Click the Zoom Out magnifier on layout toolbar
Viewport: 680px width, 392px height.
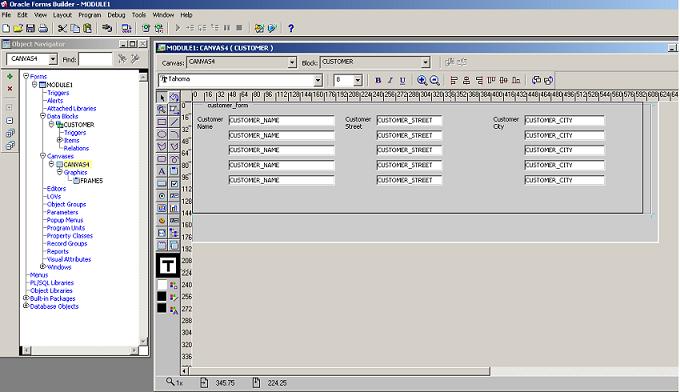pyautogui.click(x=435, y=80)
